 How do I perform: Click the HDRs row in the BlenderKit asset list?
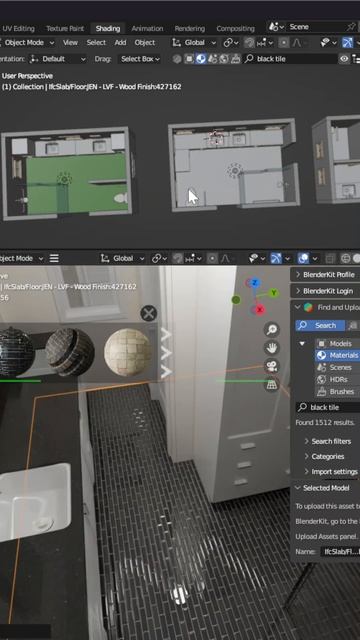[x=337, y=379]
